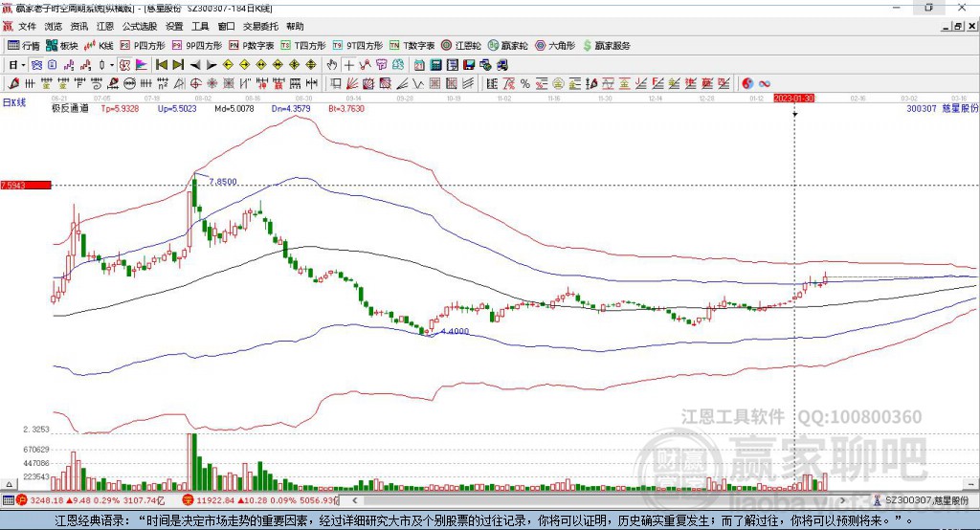Open the K线 candlestick chart view
Screen dimensions: 980x530
coord(100,45)
